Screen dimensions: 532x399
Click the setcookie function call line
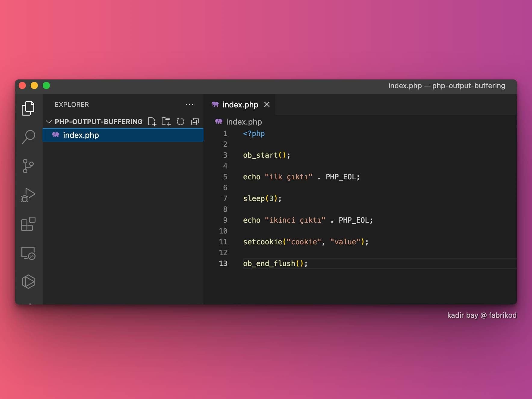(305, 242)
